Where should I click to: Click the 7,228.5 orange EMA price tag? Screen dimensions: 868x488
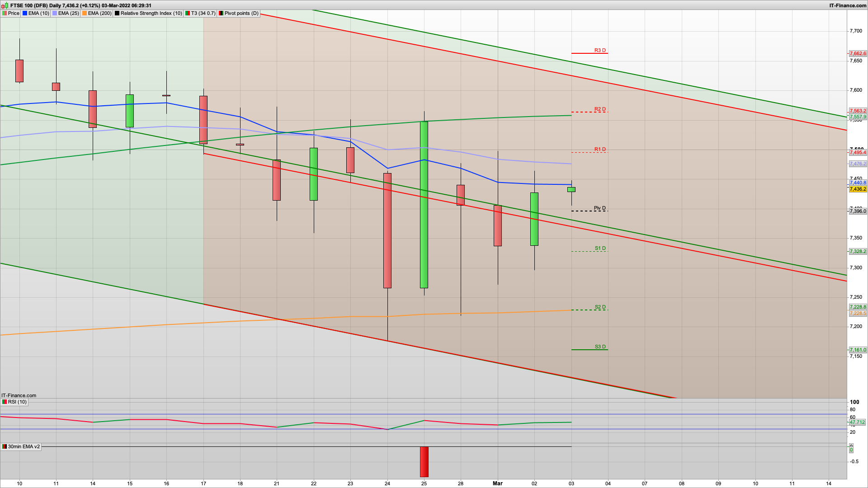tap(858, 313)
